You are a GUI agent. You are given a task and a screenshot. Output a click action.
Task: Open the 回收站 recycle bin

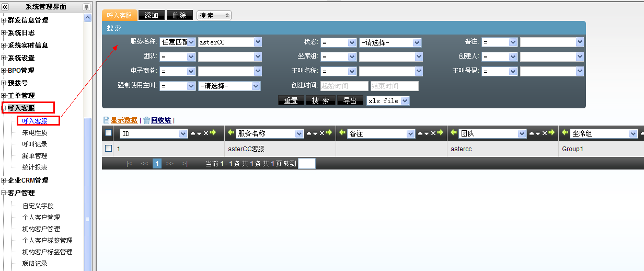pyautogui.click(x=161, y=120)
